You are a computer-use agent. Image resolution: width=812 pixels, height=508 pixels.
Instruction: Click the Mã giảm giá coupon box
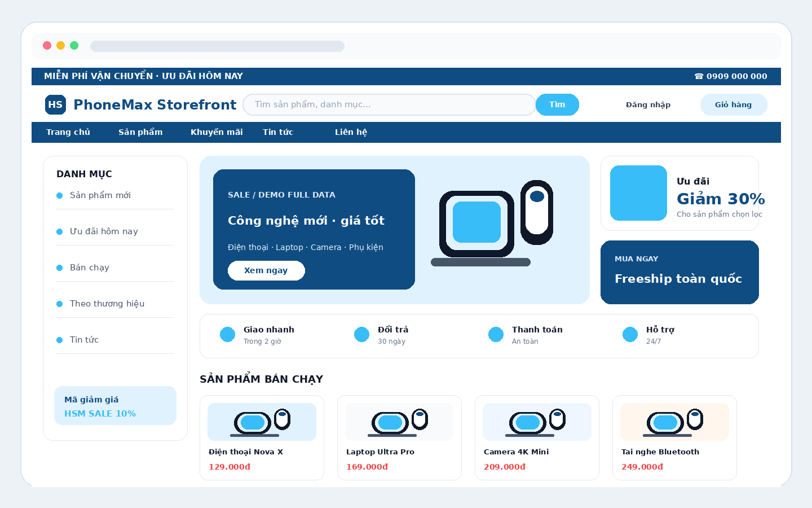coord(115,405)
